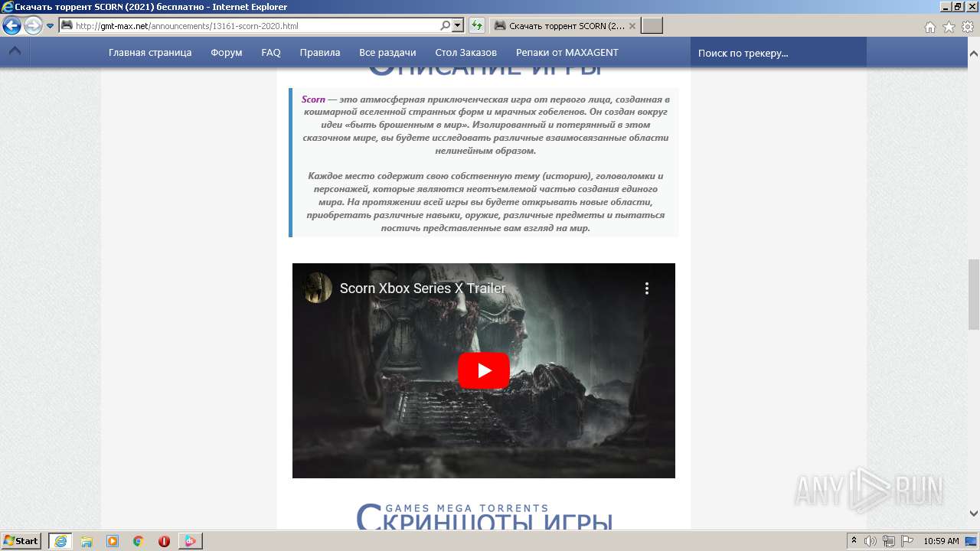Go back with the browser Back arrow
The width and height of the screenshot is (980, 551).
tap(11, 25)
